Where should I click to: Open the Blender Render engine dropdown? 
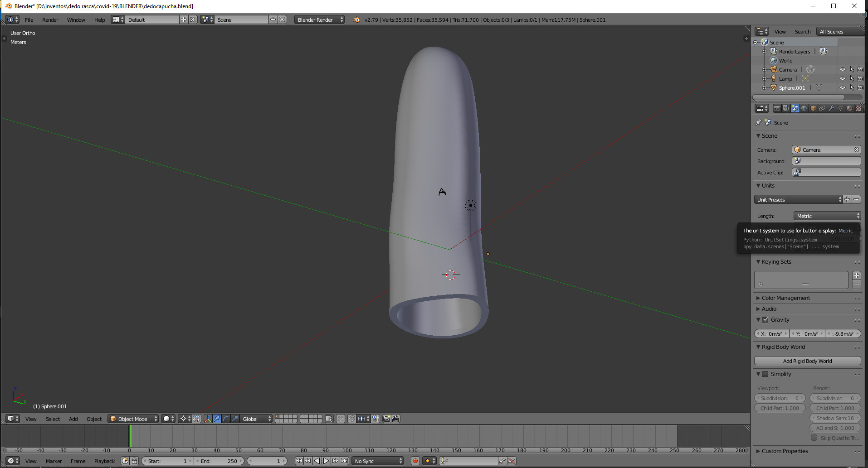coord(319,19)
